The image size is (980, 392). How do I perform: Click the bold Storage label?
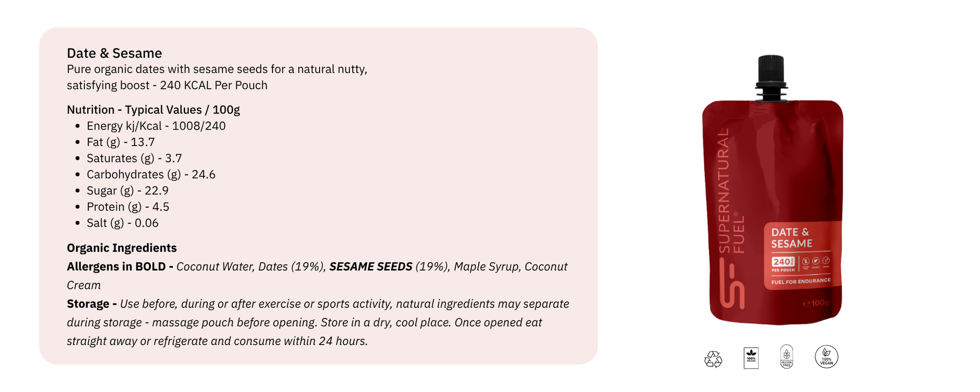pos(88,304)
